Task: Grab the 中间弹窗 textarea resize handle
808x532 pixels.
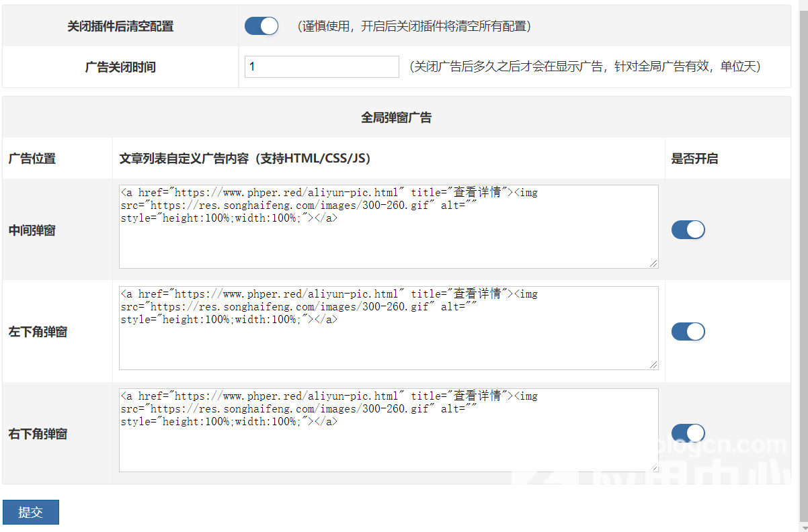Action: [653, 263]
